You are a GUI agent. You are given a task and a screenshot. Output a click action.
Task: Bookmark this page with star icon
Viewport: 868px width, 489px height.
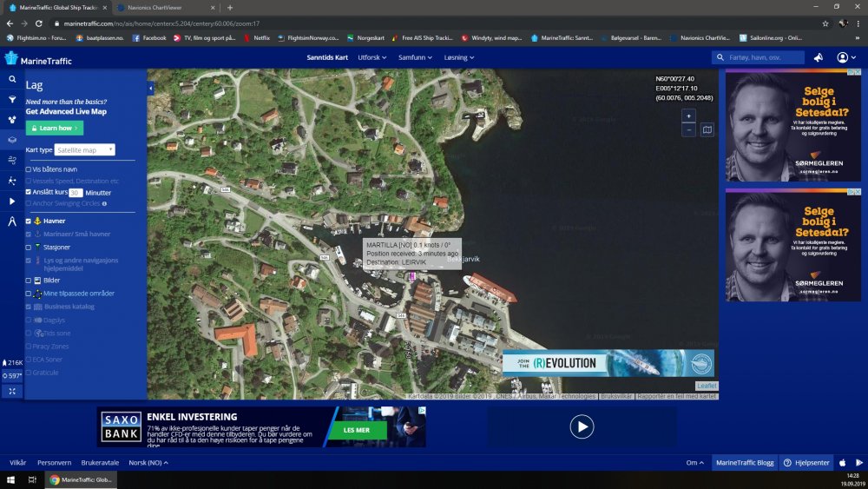[825, 23]
